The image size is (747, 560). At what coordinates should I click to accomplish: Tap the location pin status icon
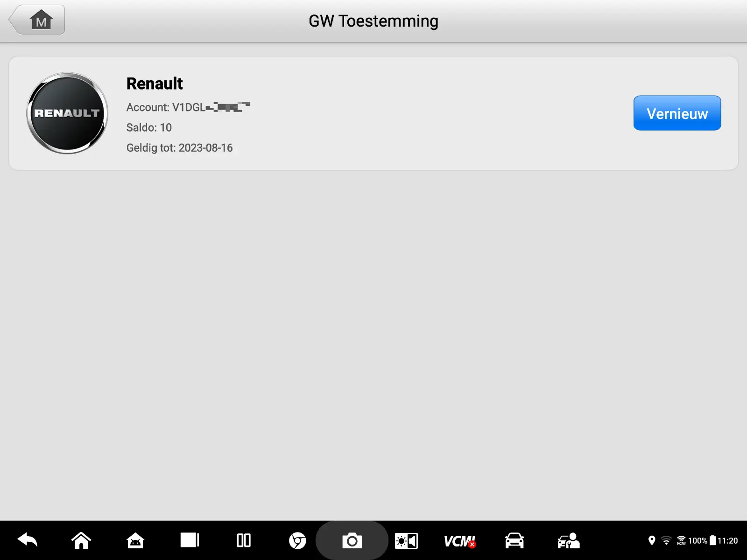(652, 540)
